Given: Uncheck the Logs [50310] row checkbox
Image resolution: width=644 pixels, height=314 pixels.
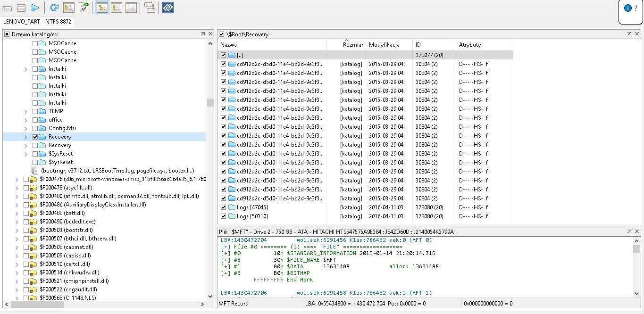Looking at the screenshot, I should pyautogui.click(x=224, y=216).
